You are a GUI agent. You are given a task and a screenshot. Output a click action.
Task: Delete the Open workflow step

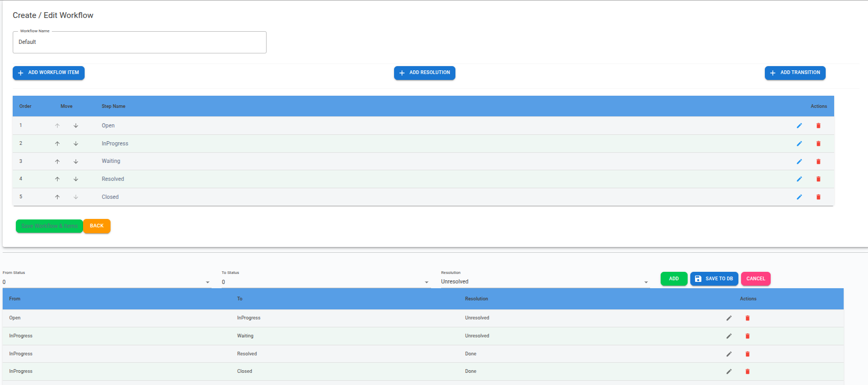pyautogui.click(x=818, y=126)
